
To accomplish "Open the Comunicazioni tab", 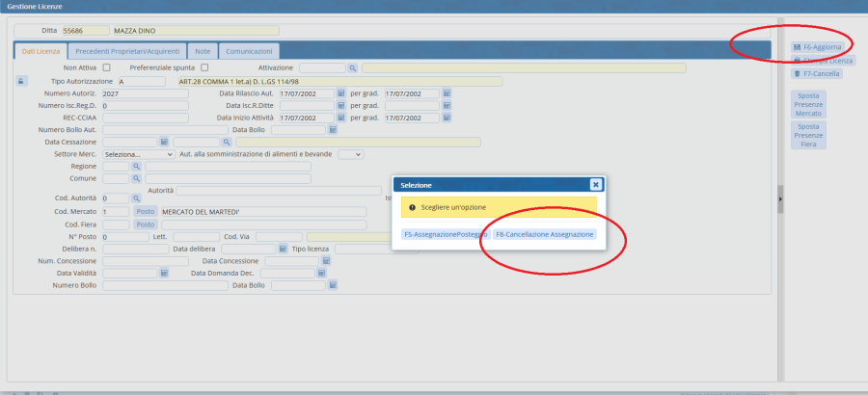I will pos(250,50).
